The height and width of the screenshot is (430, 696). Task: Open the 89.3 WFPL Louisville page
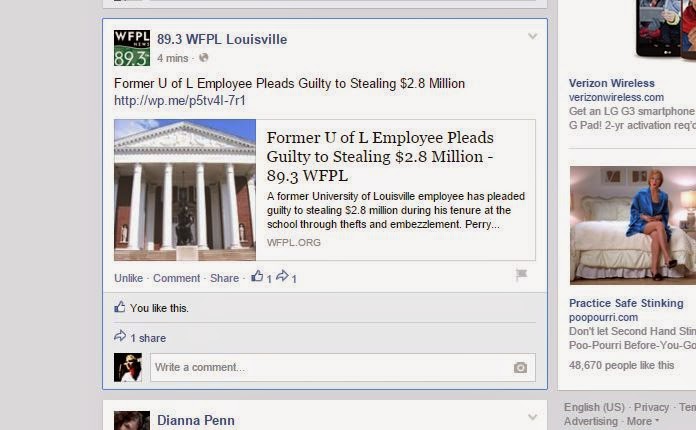(x=222, y=39)
